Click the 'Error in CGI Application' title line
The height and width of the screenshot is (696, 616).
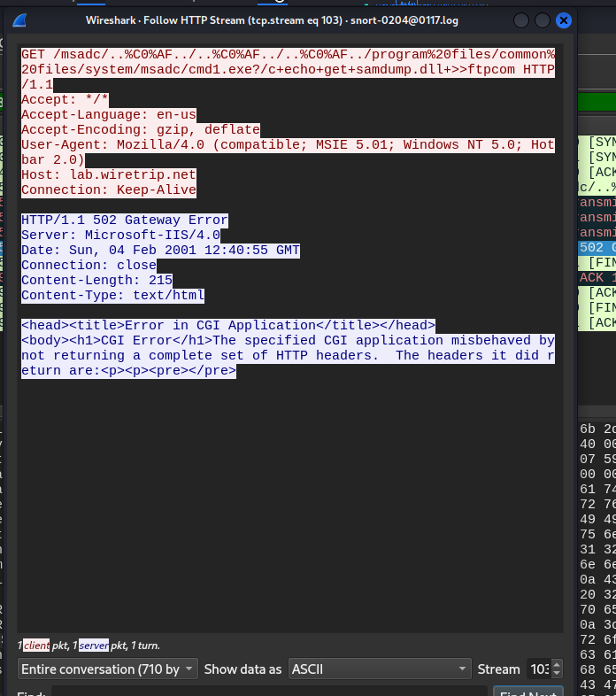click(228, 325)
